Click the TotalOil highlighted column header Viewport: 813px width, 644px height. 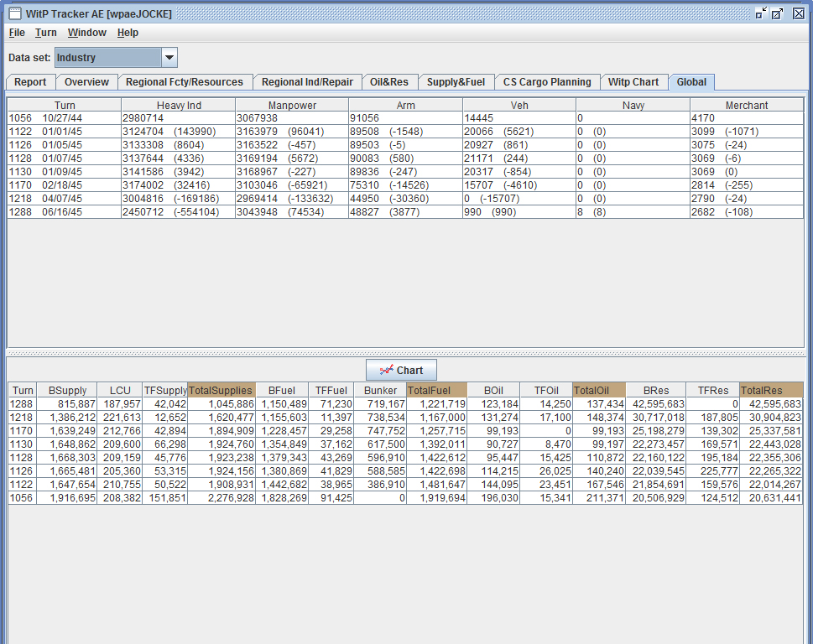[599, 390]
